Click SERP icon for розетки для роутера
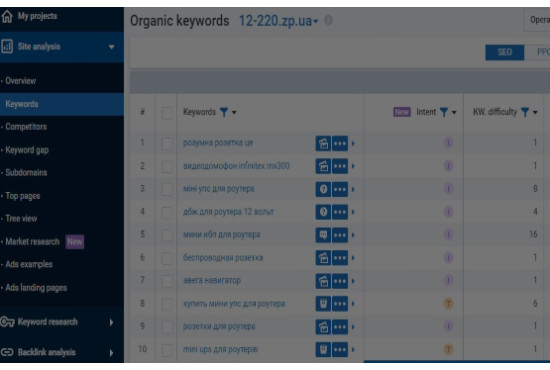 [x=323, y=327]
